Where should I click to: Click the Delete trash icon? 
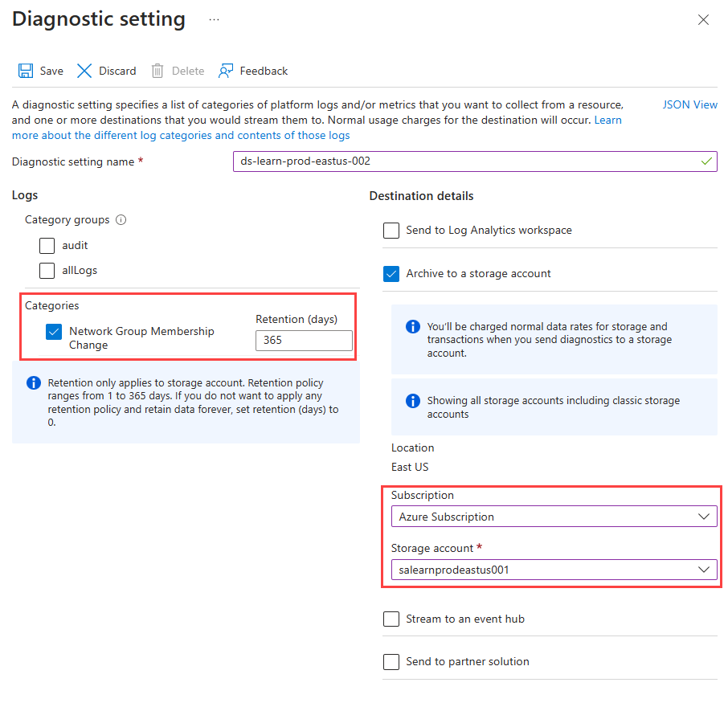pyautogui.click(x=157, y=71)
